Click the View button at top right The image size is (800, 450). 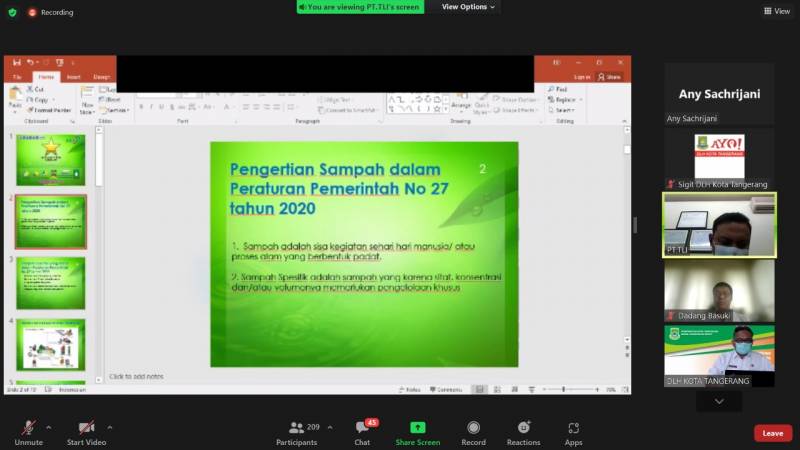click(x=776, y=11)
